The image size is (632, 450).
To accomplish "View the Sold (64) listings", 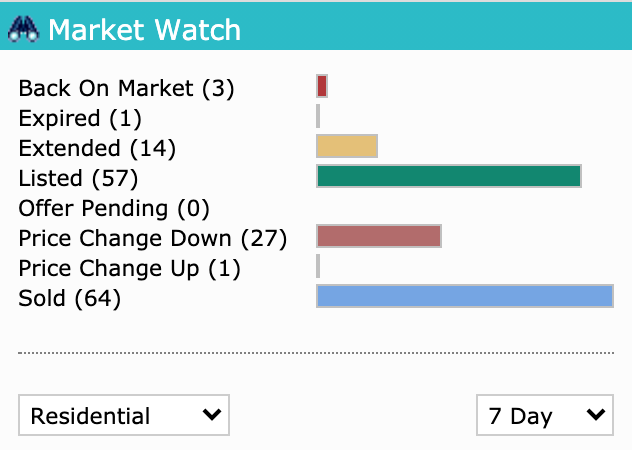I will click(69, 298).
